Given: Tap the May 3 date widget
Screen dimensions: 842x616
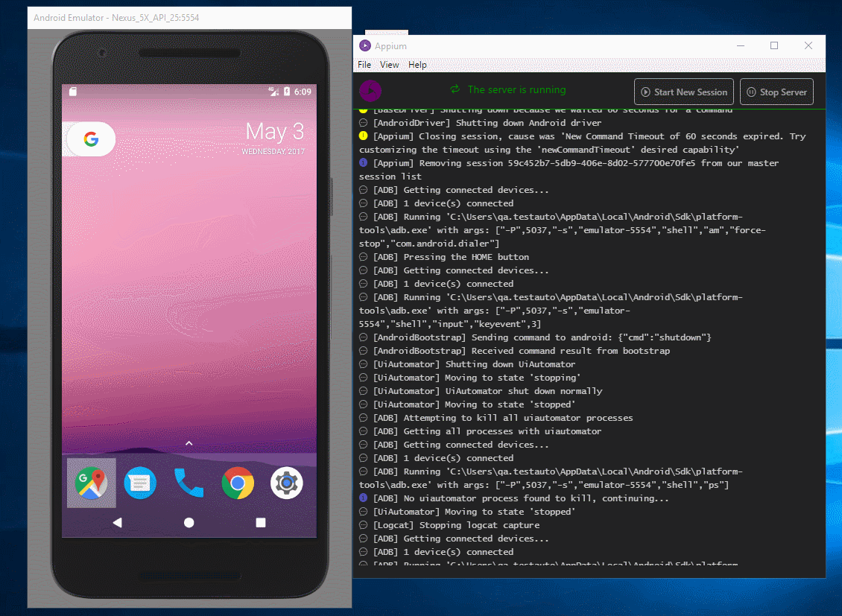Looking at the screenshot, I should click(x=274, y=137).
